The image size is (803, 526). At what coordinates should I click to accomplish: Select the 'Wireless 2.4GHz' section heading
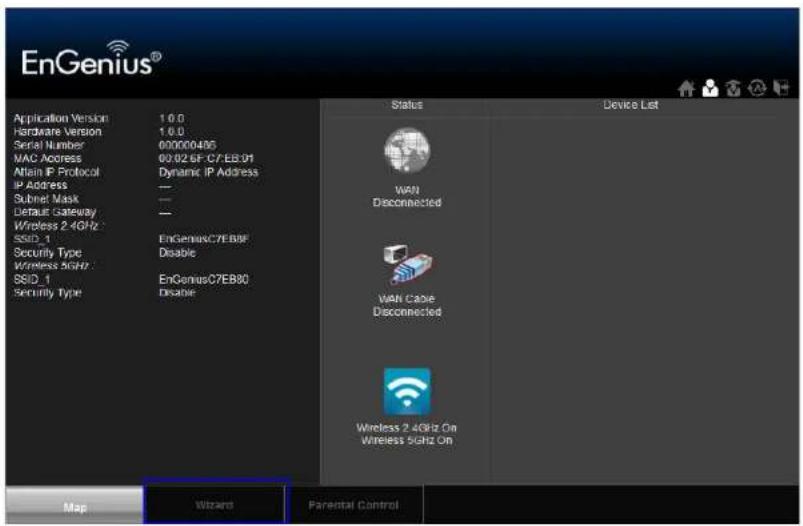[58, 226]
